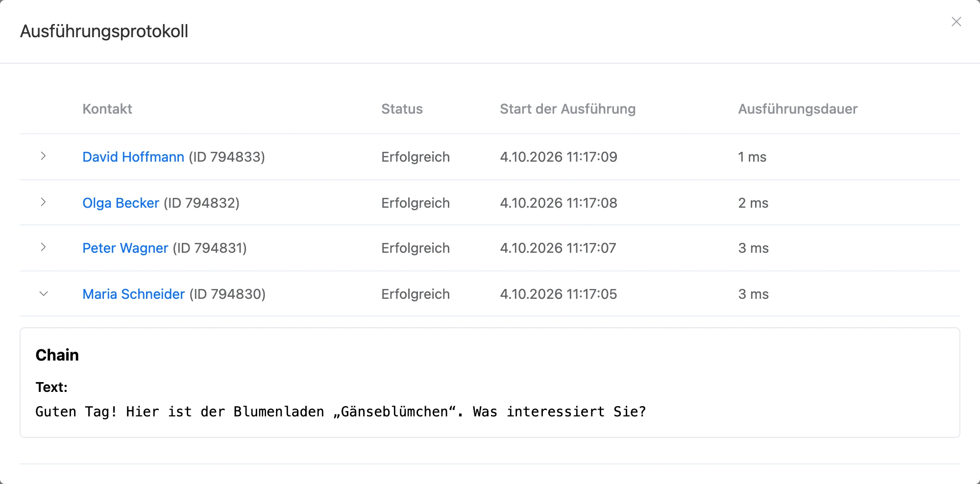Click the Kontakt column header
This screenshot has width=980, height=484.
click(x=107, y=109)
